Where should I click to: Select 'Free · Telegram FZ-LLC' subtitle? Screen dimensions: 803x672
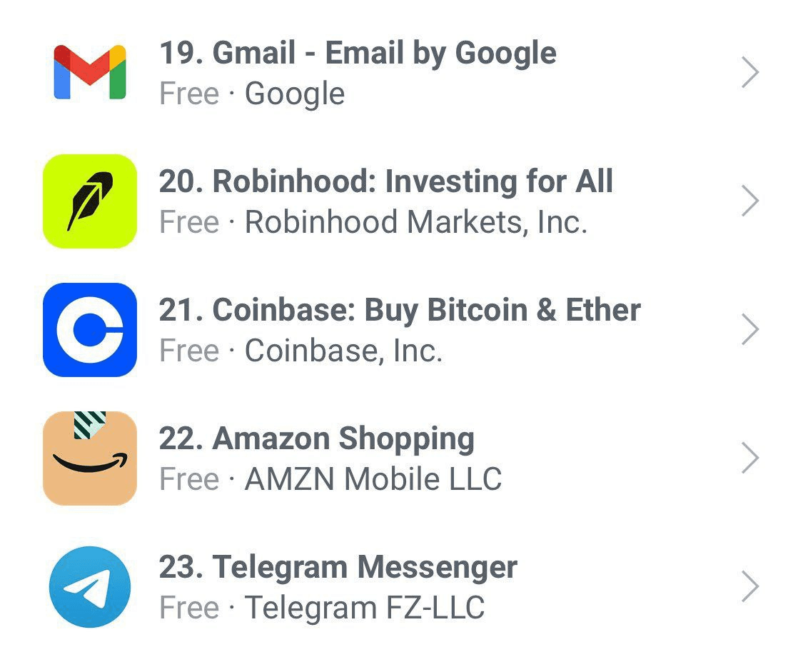322,608
